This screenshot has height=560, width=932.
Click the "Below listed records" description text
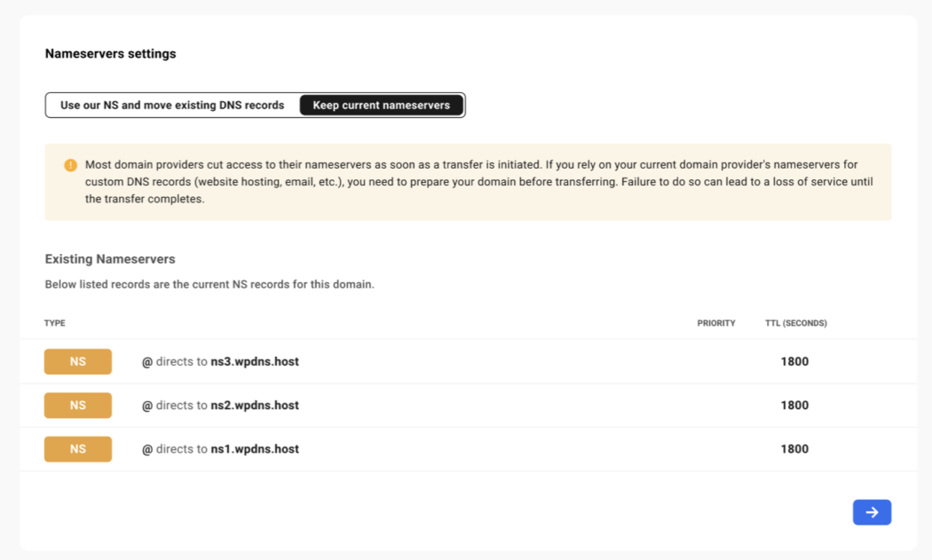[209, 285]
